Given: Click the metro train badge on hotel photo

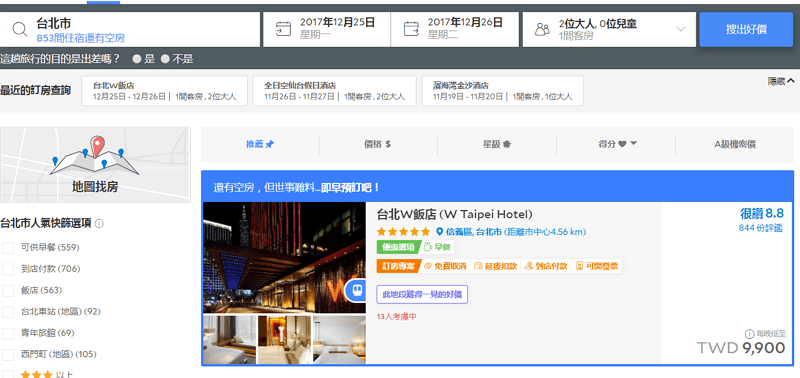Looking at the screenshot, I should pyautogui.click(x=355, y=291).
